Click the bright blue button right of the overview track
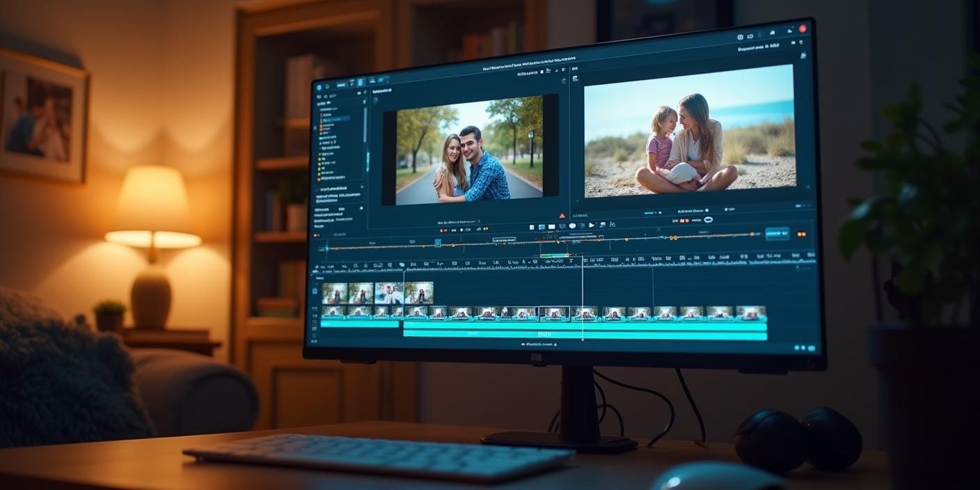 pyautogui.click(x=777, y=234)
